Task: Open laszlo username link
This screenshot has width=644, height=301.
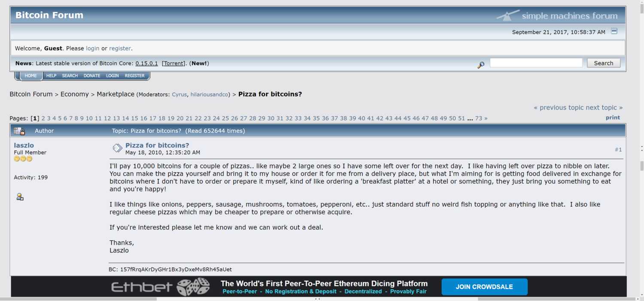Action: pos(24,145)
